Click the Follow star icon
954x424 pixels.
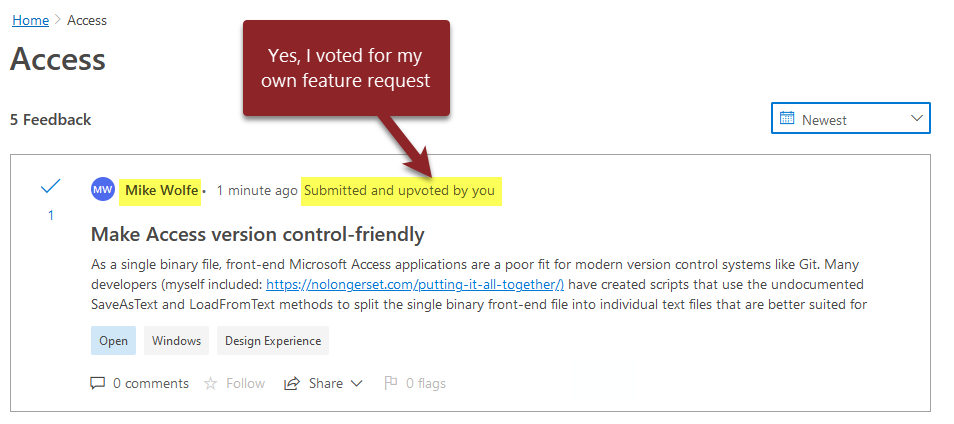click(211, 383)
